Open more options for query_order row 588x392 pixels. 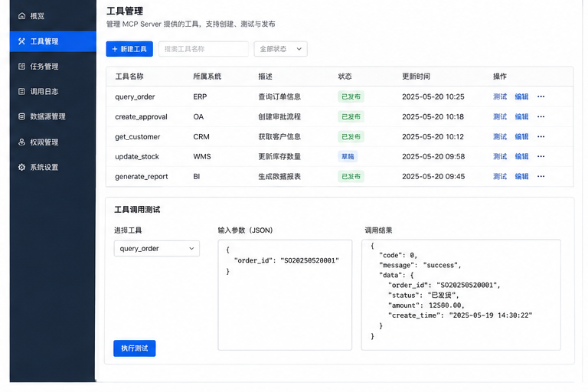click(541, 96)
